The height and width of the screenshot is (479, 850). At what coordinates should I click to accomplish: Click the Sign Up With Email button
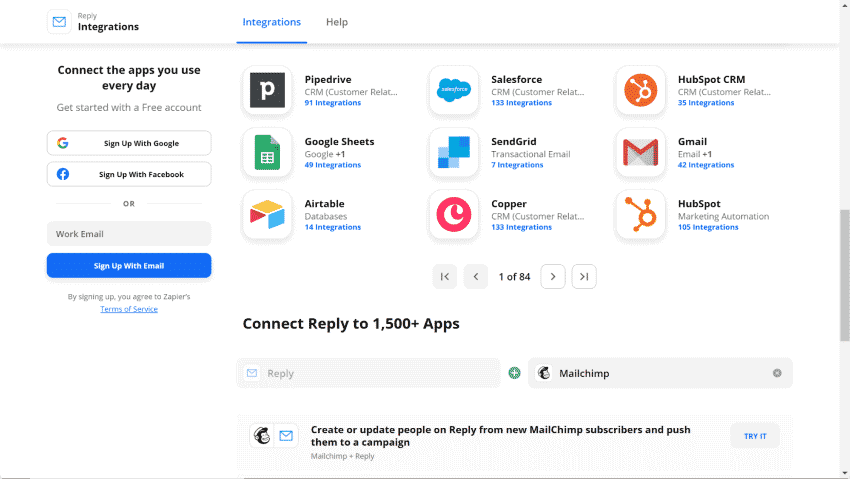click(129, 266)
